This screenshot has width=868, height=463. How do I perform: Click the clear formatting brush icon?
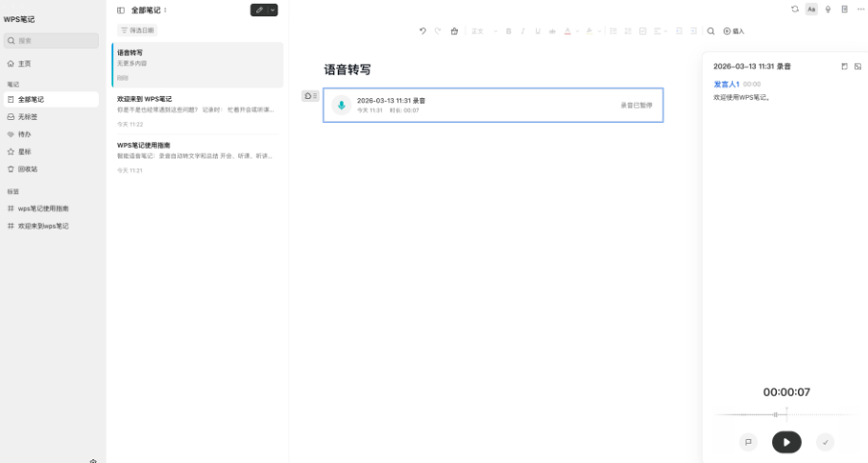454,31
